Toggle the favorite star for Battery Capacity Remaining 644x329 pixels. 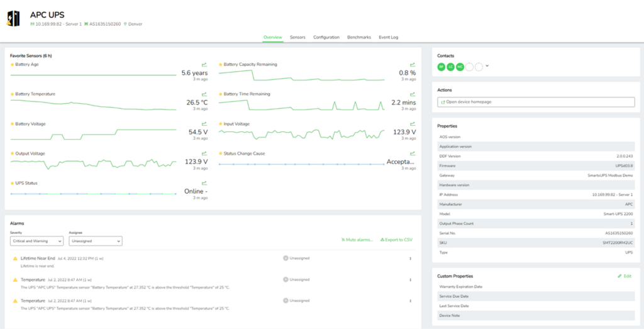point(221,65)
